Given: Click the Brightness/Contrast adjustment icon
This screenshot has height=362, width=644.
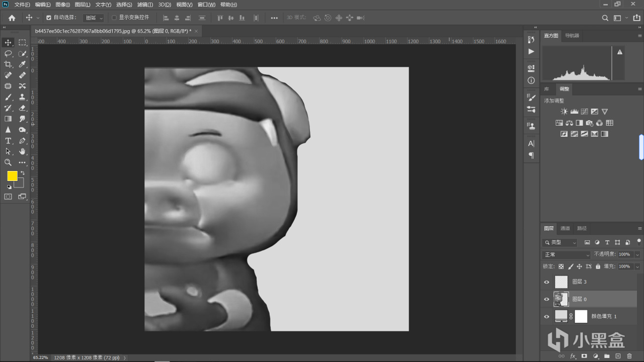Looking at the screenshot, I should [x=564, y=112].
